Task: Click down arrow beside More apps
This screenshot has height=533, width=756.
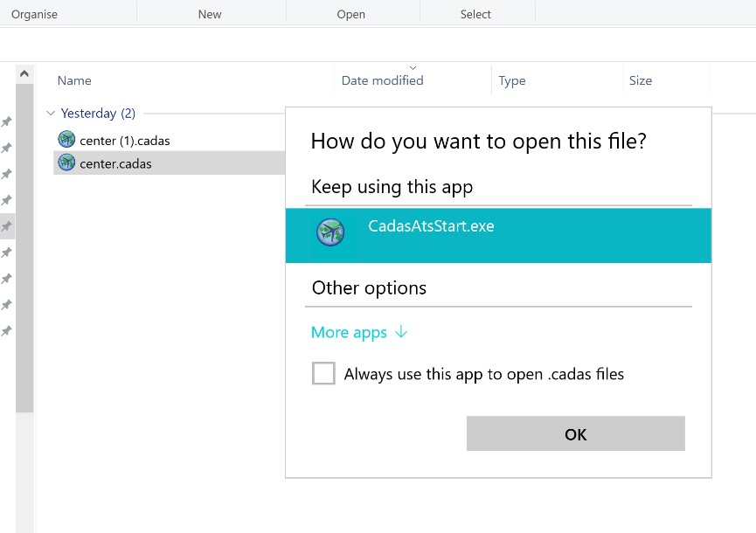Action: [x=401, y=331]
